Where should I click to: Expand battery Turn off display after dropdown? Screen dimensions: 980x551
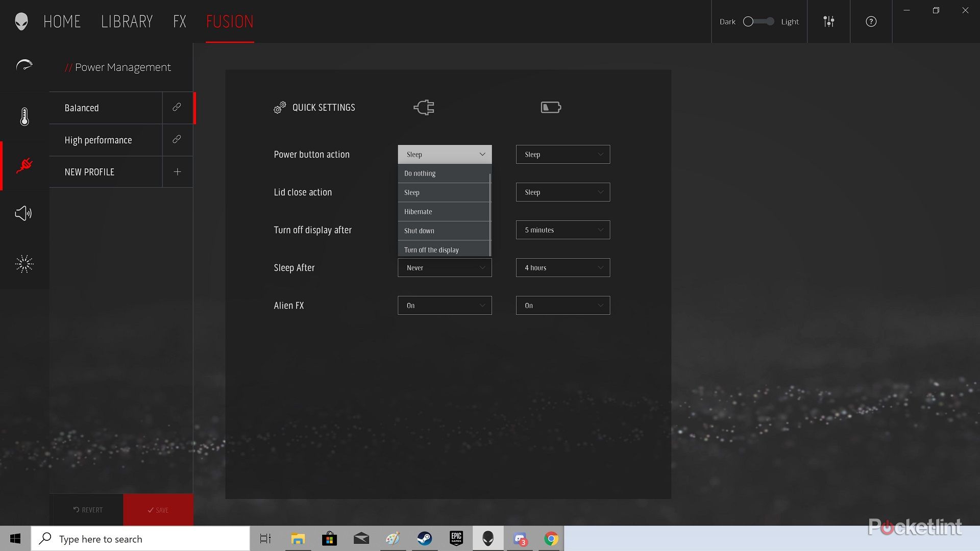pyautogui.click(x=562, y=230)
